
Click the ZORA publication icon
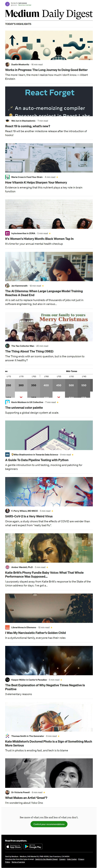7,233
